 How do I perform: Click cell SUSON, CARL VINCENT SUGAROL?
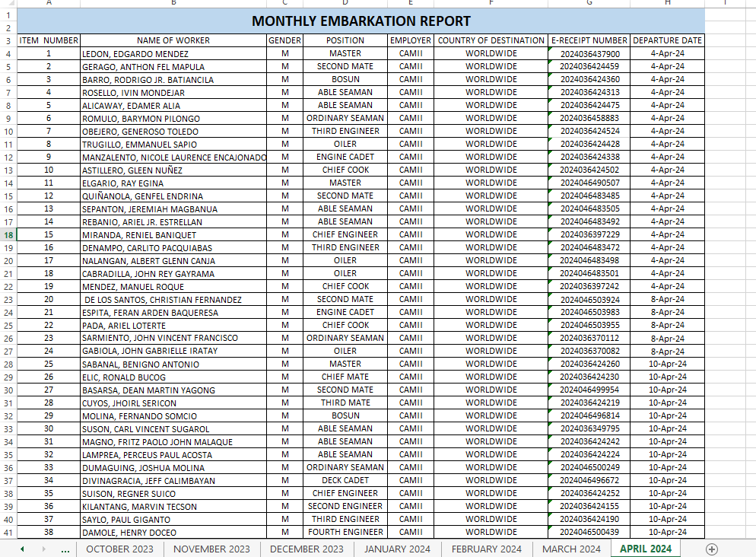pos(173,428)
